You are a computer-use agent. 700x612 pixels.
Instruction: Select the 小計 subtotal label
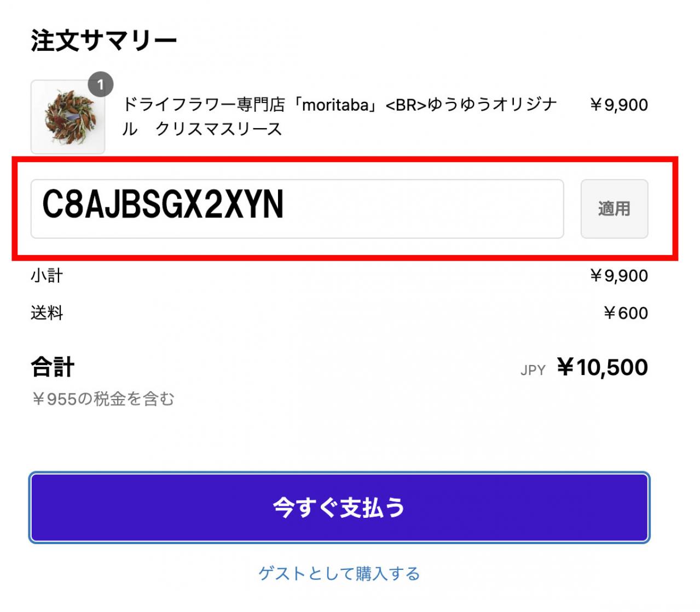[45, 276]
